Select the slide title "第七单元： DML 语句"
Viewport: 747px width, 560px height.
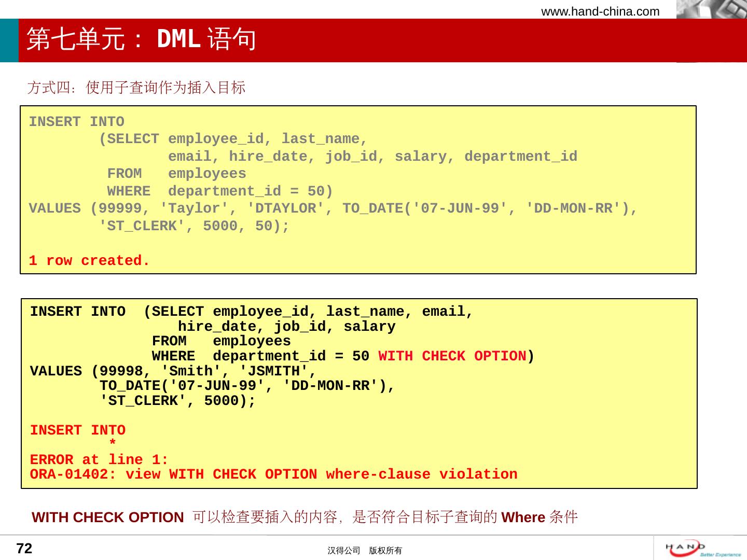click(142, 39)
